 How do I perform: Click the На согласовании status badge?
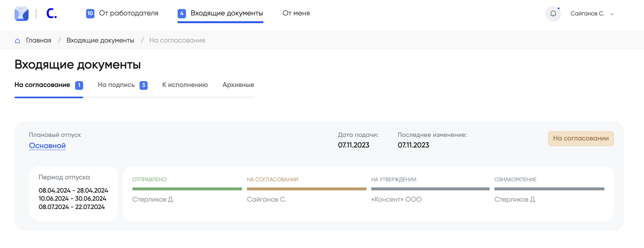coord(581,138)
